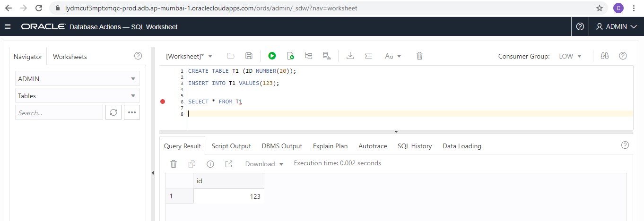Open the Aa font case dropdown

(392, 56)
